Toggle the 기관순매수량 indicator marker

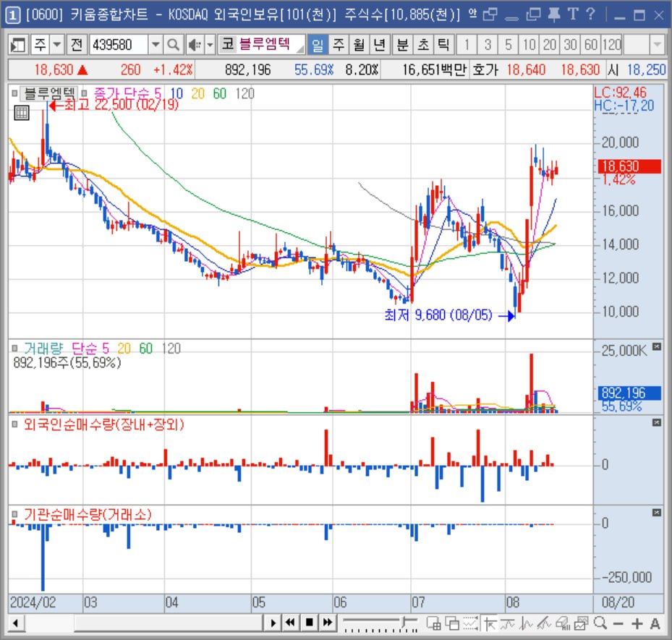click(x=14, y=514)
